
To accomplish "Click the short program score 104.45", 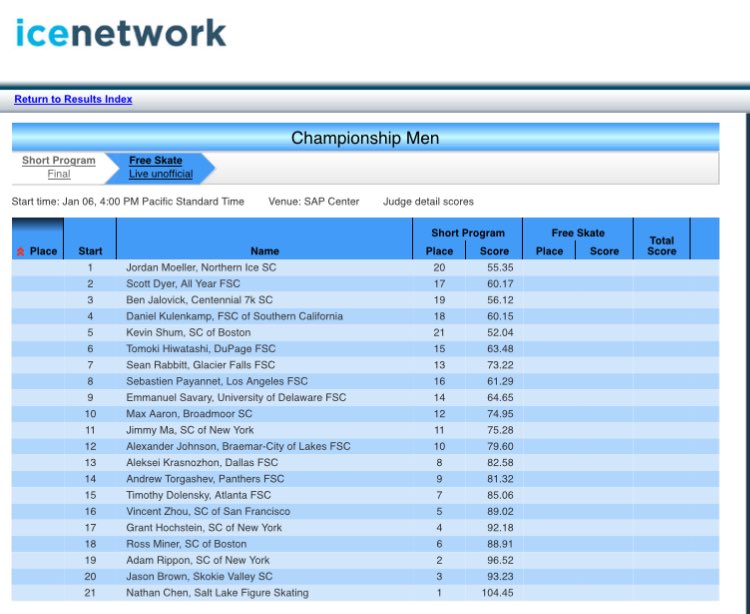I will [497, 592].
